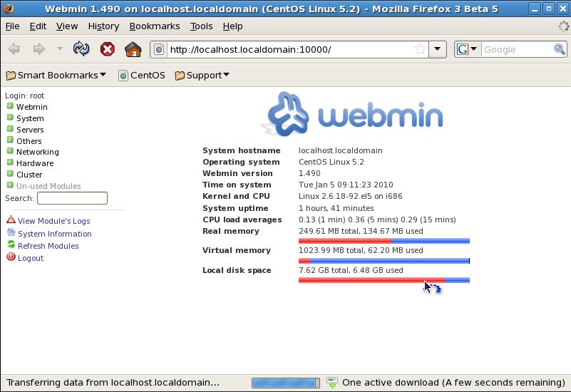571x392 pixels.
Task: Go to the Home page icon
Action: click(x=133, y=49)
